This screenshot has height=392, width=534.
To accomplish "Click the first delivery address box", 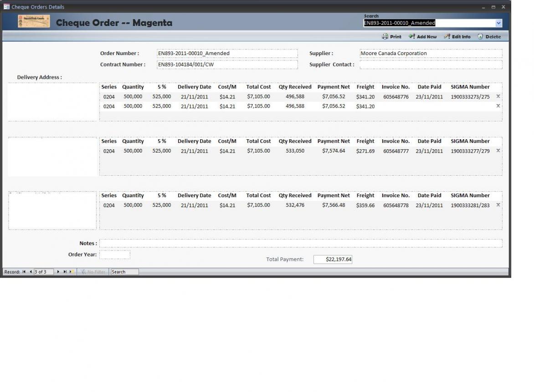I will [52, 102].
